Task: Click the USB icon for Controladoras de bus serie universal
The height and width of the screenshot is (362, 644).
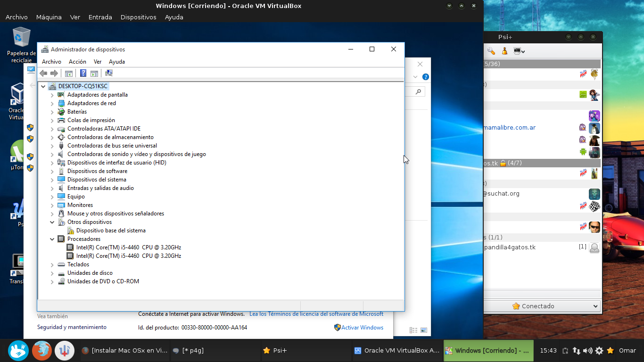Action: coord(61,146)
